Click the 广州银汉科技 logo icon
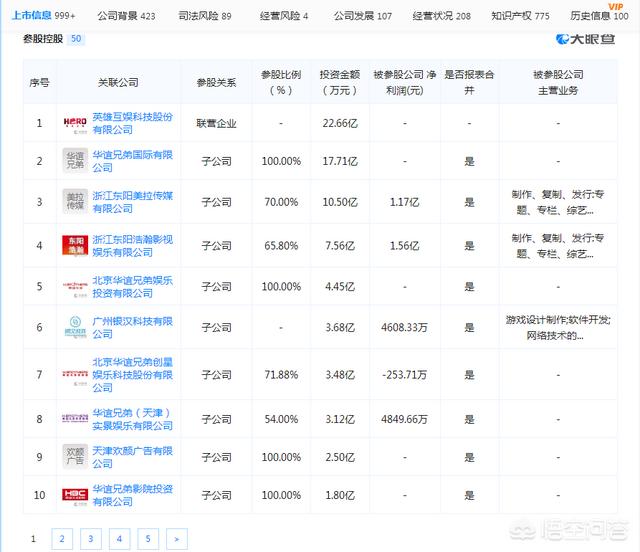This screenshot has height=552, width=640. click(x=75, y=327)
